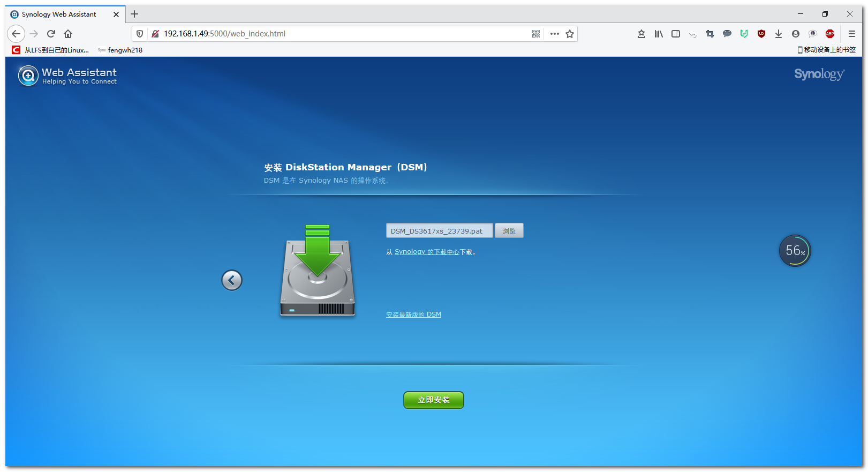The image size is (868, 472).
Task: Show the insecure connection lock info
Action: click(155, 34)
